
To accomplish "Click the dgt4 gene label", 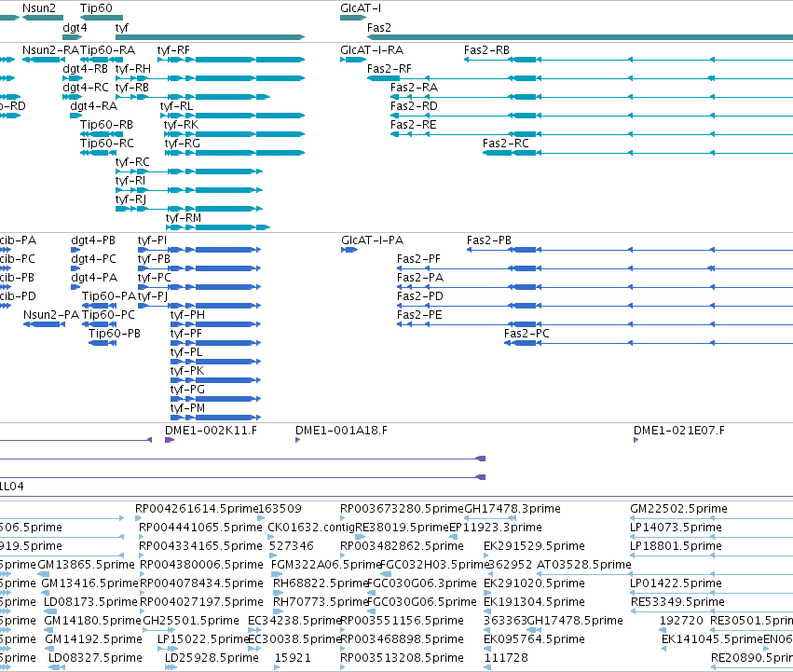I will pyautogui.click(x=75, y=28).
